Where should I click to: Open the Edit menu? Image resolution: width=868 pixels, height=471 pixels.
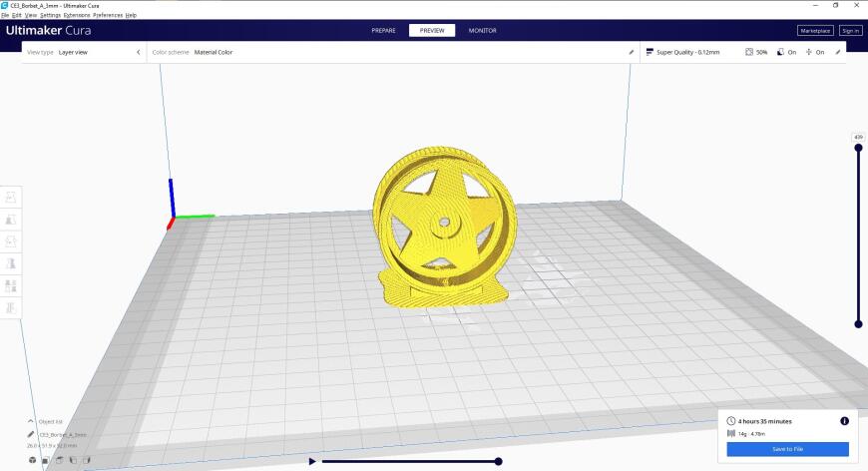coord(17,15)
